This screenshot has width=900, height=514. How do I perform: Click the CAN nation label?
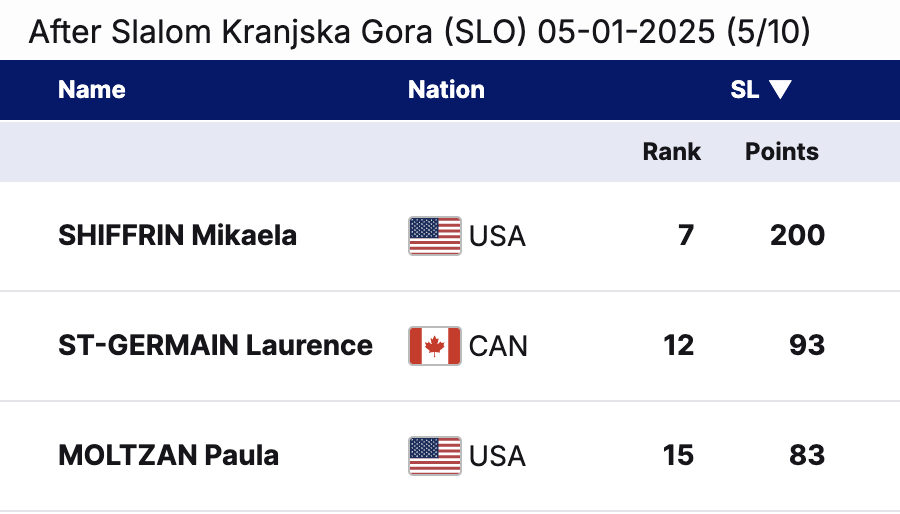tap(498, 346)
